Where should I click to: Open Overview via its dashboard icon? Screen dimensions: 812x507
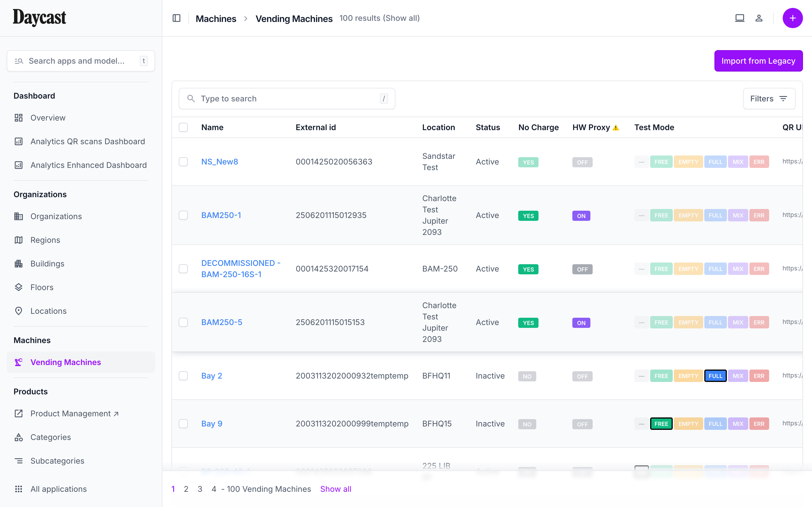click(x=19, y=118)
